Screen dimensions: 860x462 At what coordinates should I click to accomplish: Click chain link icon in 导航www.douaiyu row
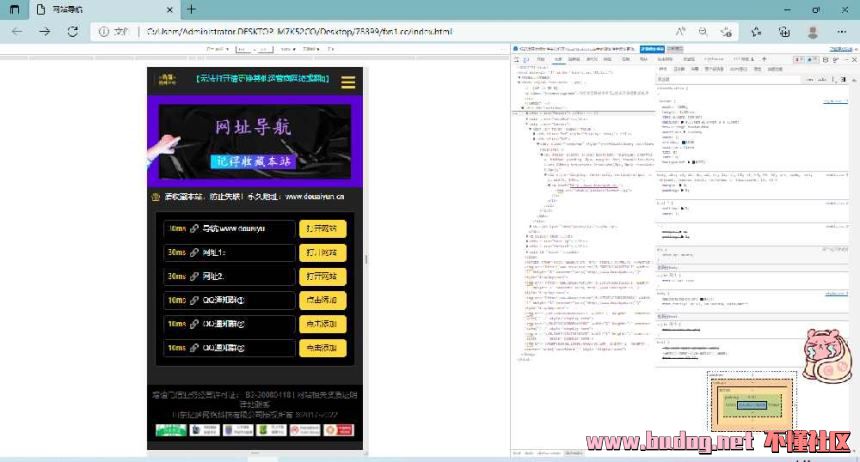(194, 228)
